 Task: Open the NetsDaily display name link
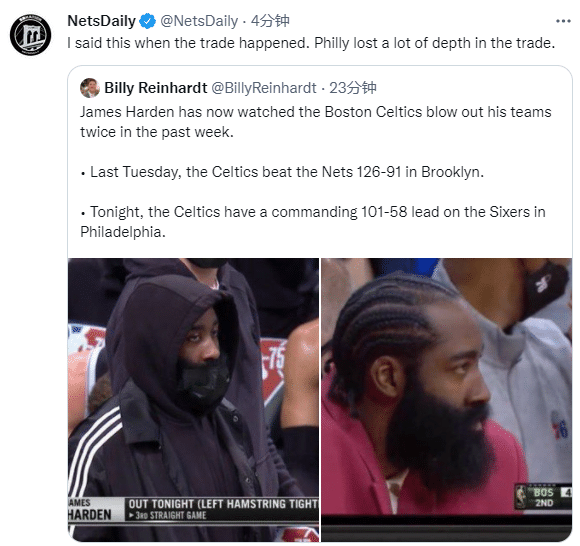[x=102, y=21]
